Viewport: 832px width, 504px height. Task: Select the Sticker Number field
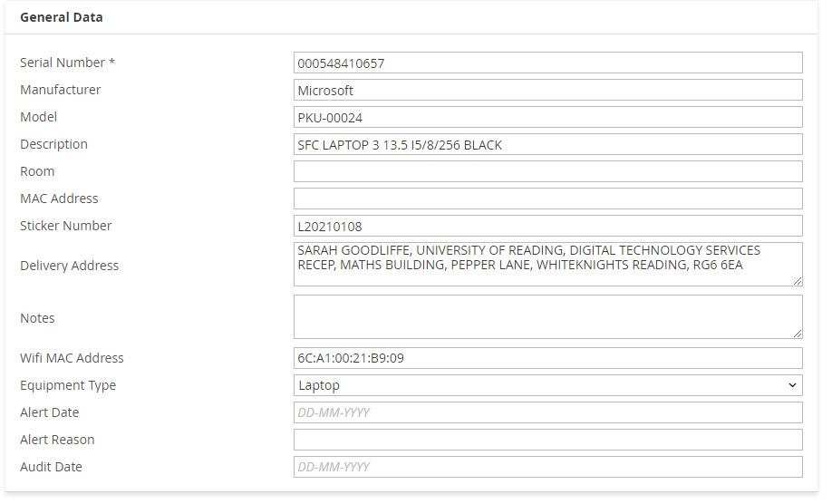pos(547,226)
